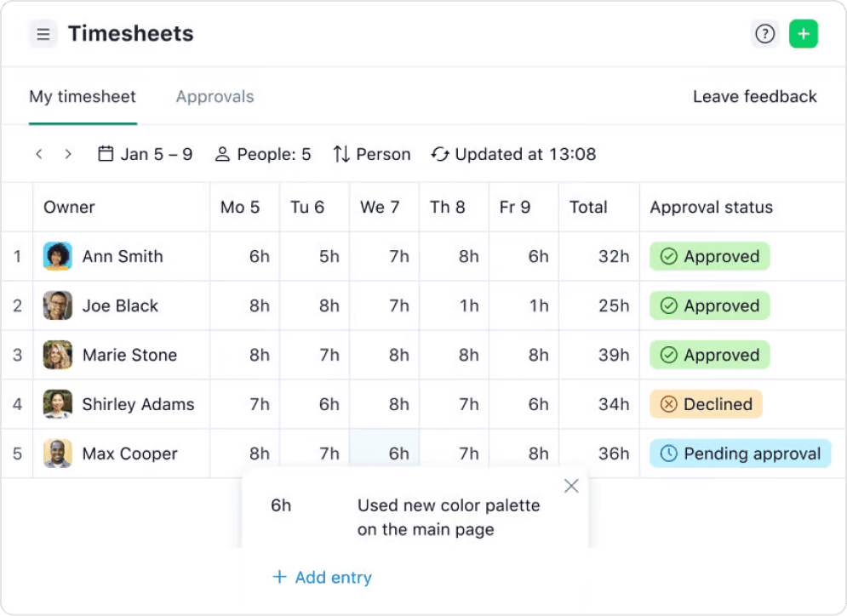The image size is (847, 616).
Task: Open Leave feedback
Action: pos(754,96)
